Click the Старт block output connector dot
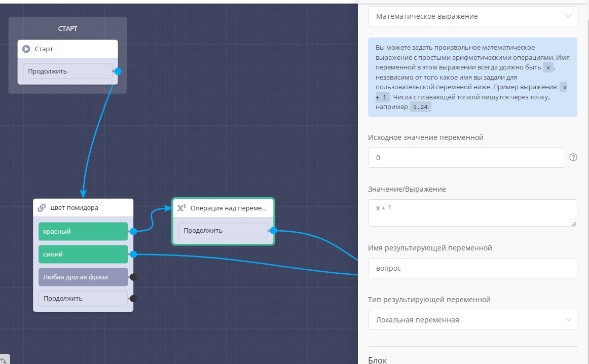Viewport: 589px width, 364px height. [x=118, y=71]
